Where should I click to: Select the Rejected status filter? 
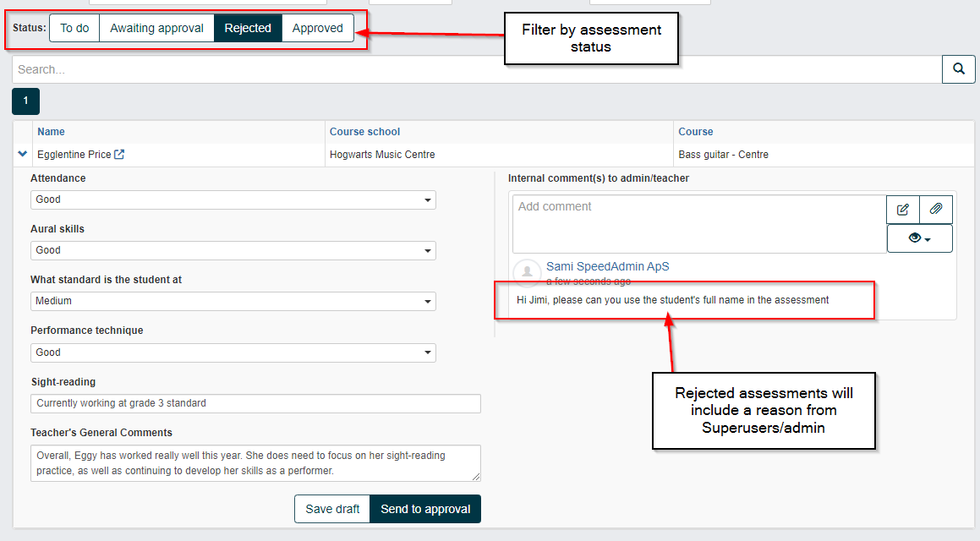pos(248,27)
